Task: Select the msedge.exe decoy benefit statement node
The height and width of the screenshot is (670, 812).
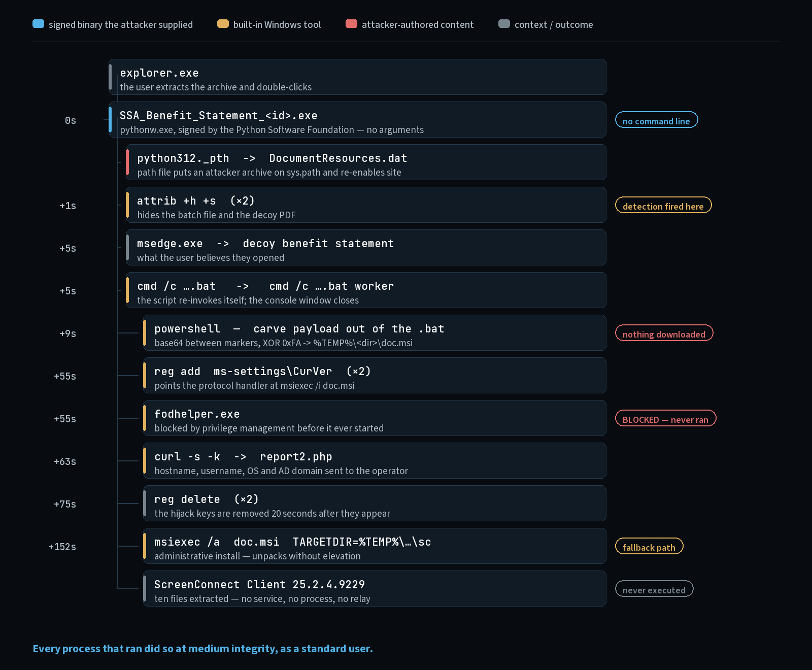Action: (366, 248)
